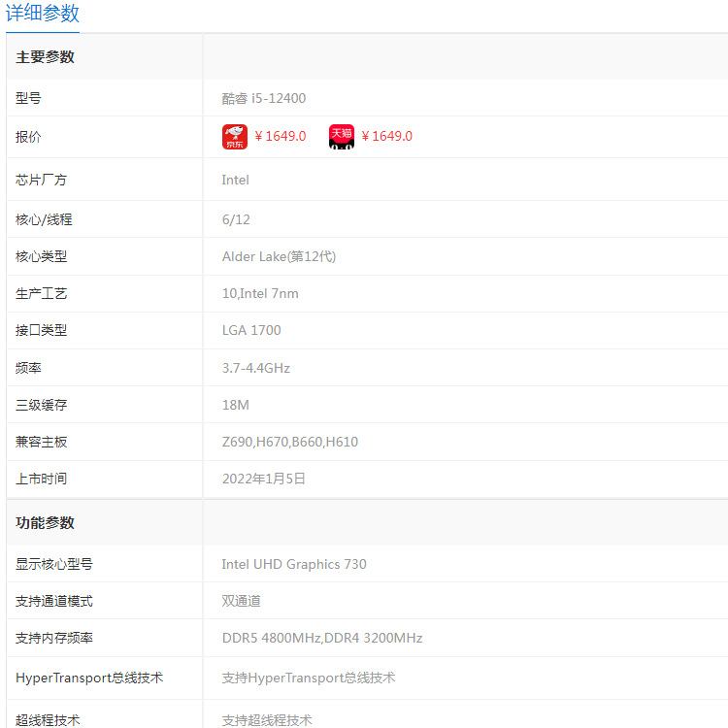This screenshot has height=728, width=728.
Task: Open the Tmall price ¥1649.0 link
Action: tap(386, 136)
